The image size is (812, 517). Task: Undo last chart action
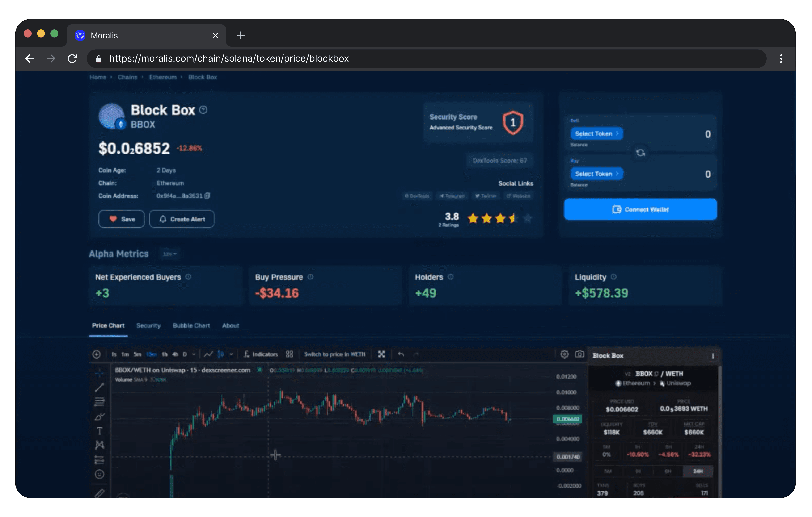pos(401,354)
